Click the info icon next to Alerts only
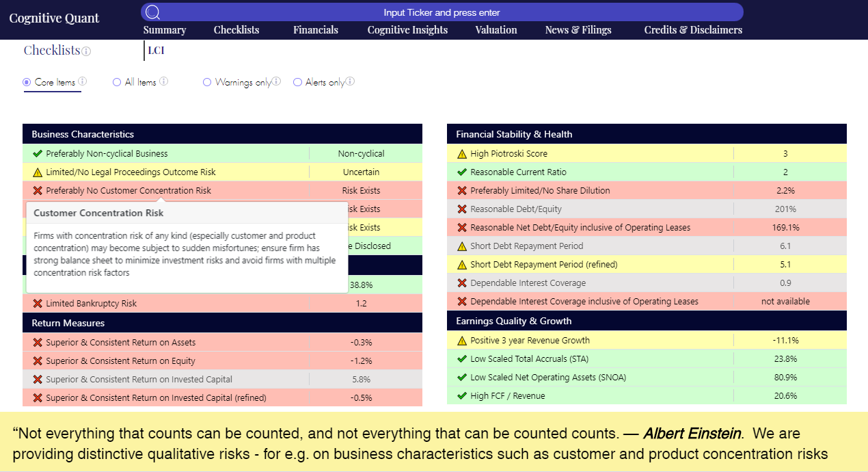This screenshot has width=868, height=472. (350, 81)
